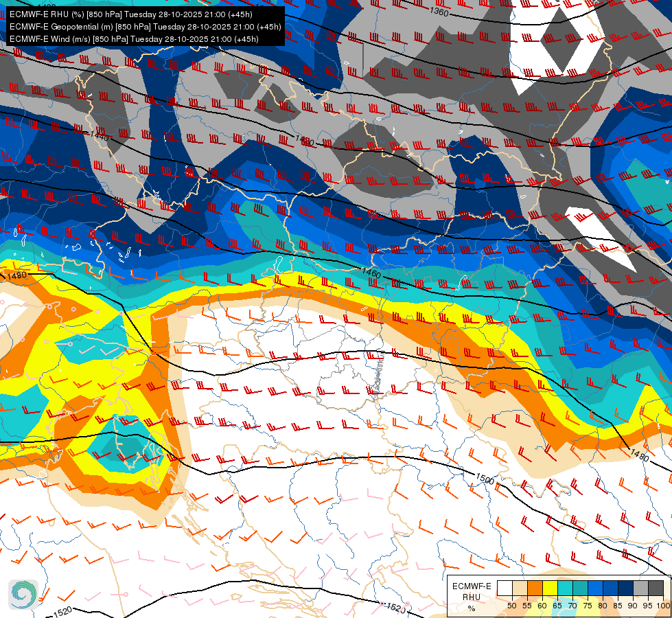Select the teal 70-75% legend swatch
The height and width of the screenshot is (618, 672).
click(x=580, y=588)
